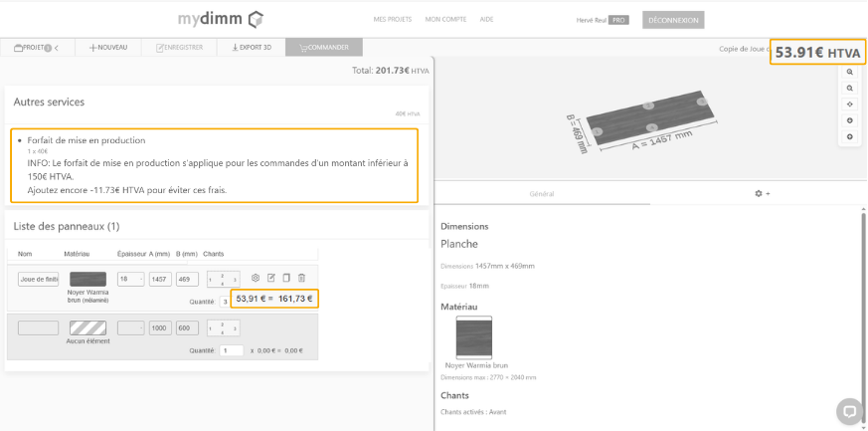This screenshot has height=431, width=868.
Task: Toggle edge banding selector on empty panel row
Action: click(x=223, y=328)
